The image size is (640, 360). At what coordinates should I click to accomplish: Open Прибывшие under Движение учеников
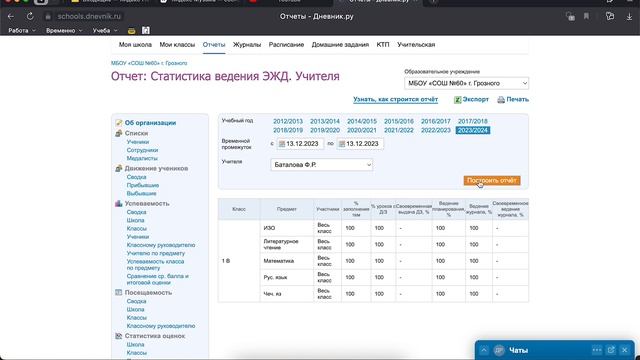click(x=142, y=185)
